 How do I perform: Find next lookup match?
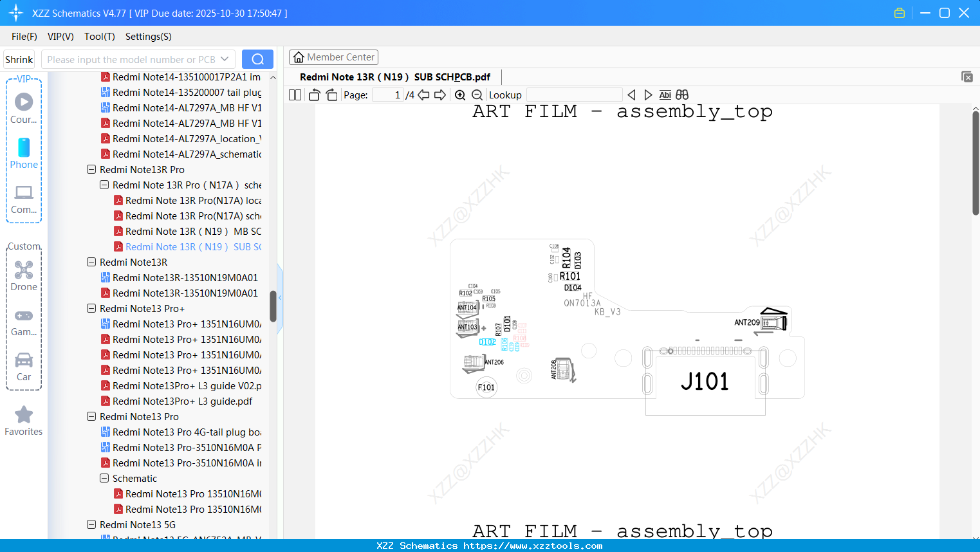tap(648, 95)
